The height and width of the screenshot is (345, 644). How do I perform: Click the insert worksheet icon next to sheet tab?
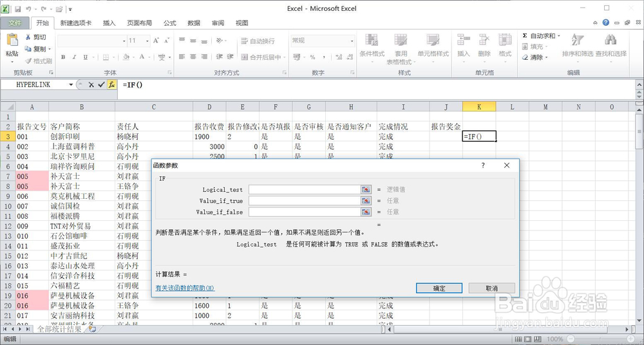(92, 329)
